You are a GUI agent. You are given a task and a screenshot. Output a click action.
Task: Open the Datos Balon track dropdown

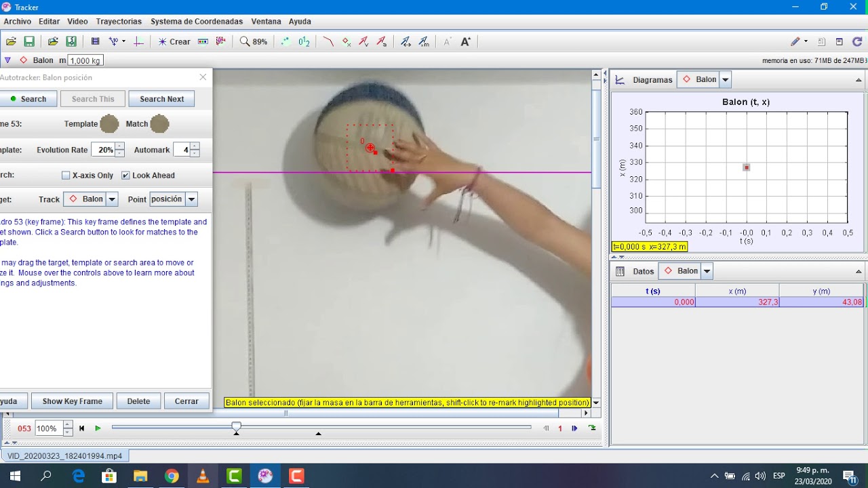[x=686, y=271]
